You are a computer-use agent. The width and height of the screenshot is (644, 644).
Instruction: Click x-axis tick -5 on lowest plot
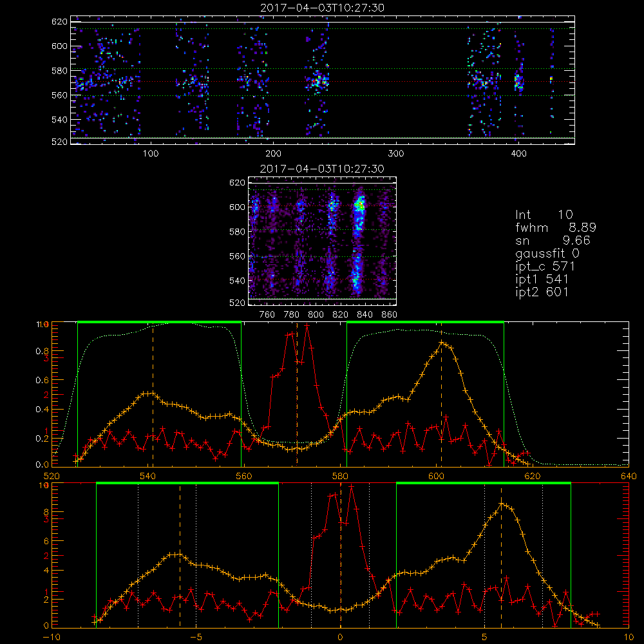pyautogui.click(x=196, y=638)
